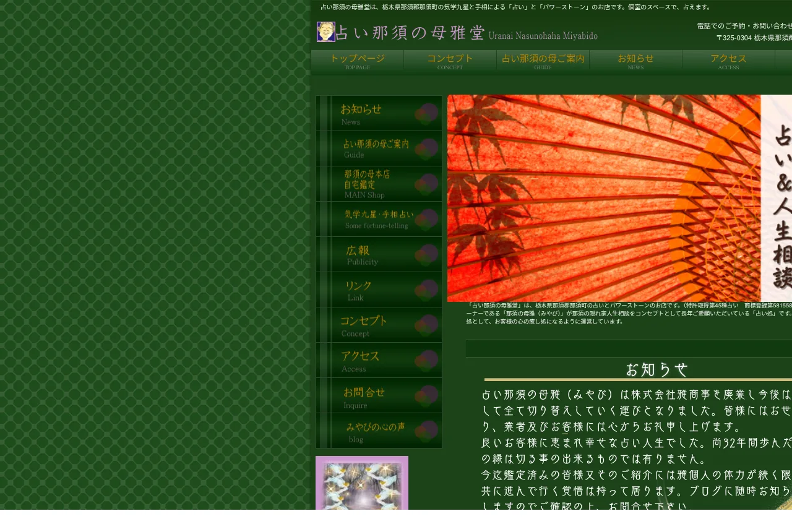The width and height of the screenshot is (792, 532).
Task: Open the アクセス Access sidebar button
Action: point(379,360)
